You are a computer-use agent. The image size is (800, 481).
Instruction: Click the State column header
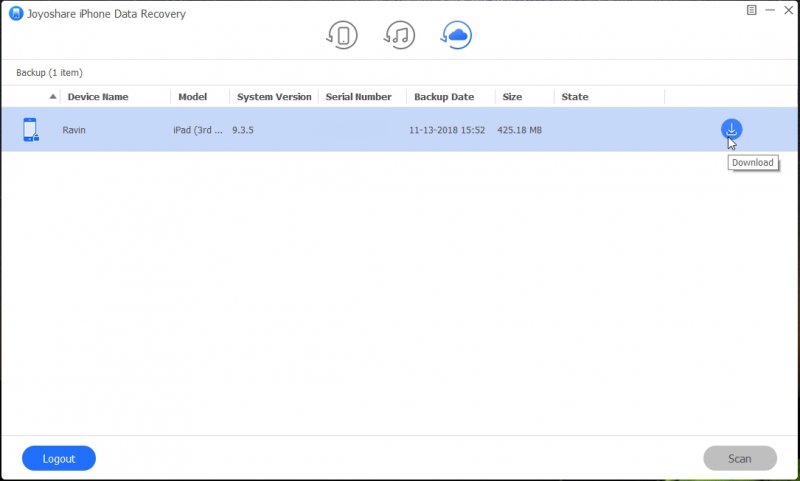click(575, 97)
